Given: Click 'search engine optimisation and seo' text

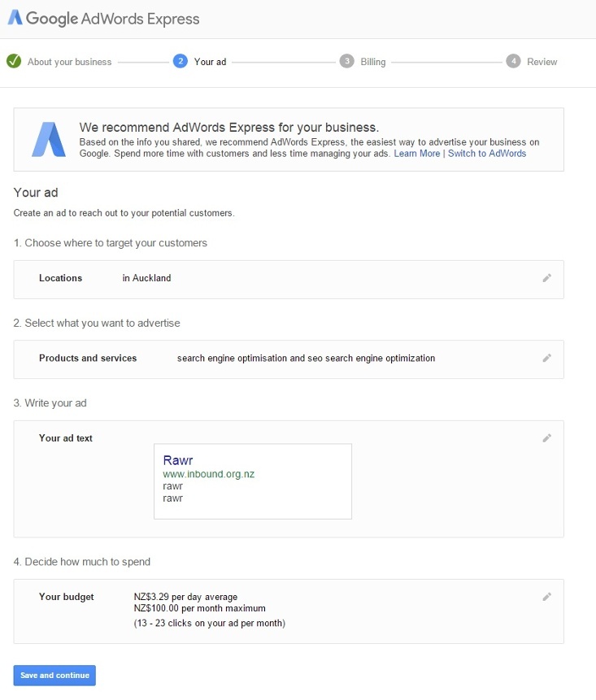Looking at the screenshot, I should 250,358.
